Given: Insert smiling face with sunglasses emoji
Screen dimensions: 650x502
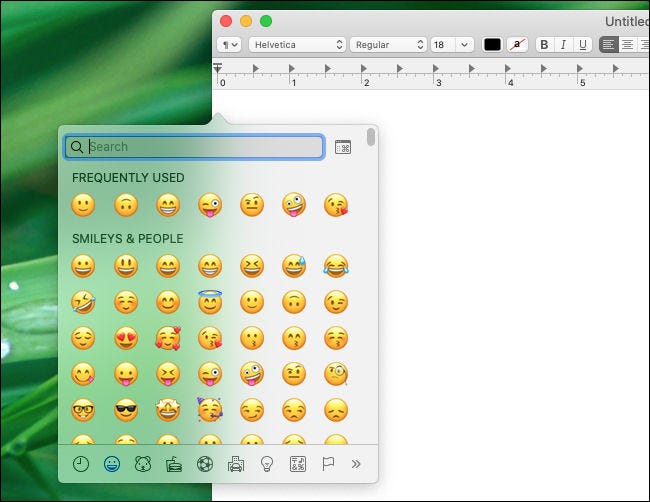Looking at the screenshot, I should click(126, 410).
